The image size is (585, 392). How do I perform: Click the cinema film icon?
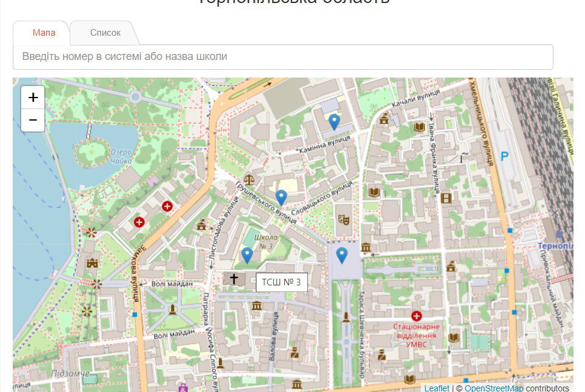tap(446, 198)
